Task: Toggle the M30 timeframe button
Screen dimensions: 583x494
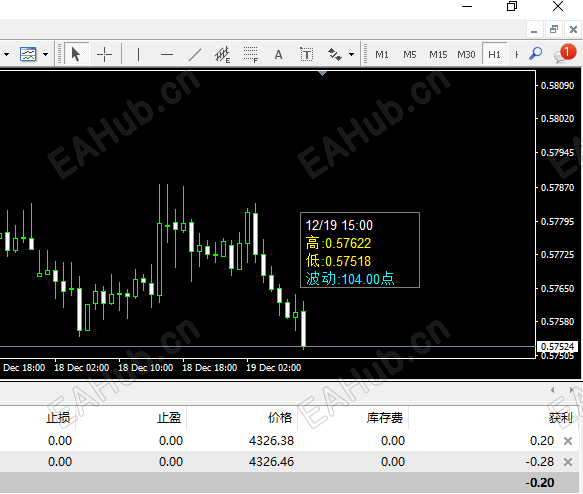Action: point(466,55)
